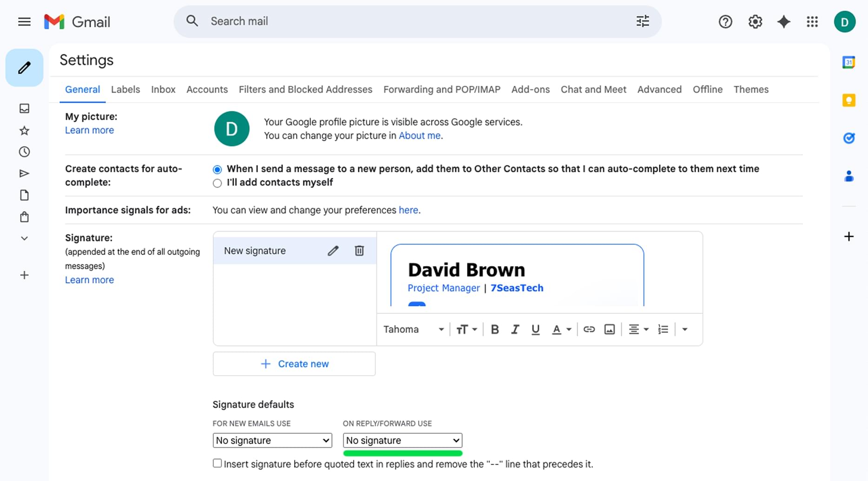Toggle underline in signature editor
Viewport: 868px width, 481px height.
[535, 329]
